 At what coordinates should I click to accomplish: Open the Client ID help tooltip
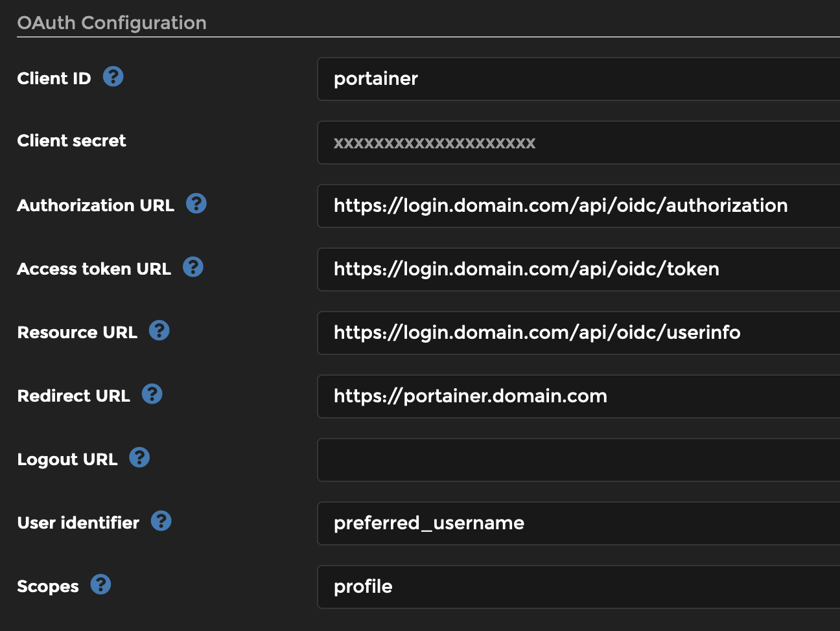point(113,76)
